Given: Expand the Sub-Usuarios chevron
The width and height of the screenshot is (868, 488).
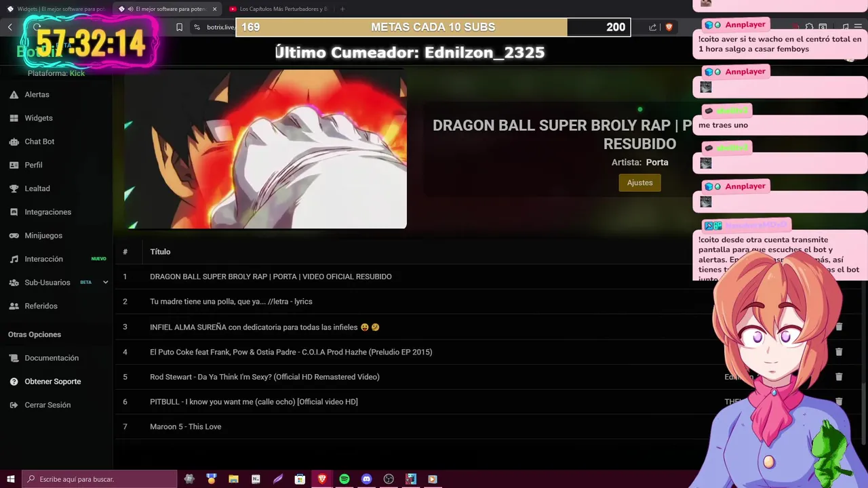Looking at the screenshot, I should [105, 283].
